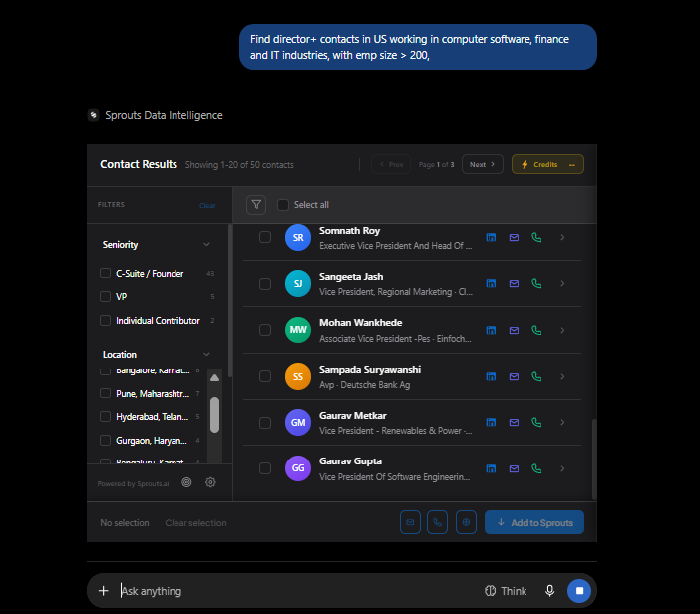Click the phone icon for Somnath Roy
The height and width of the screenshot is (614, 700).
pos(536,238)
